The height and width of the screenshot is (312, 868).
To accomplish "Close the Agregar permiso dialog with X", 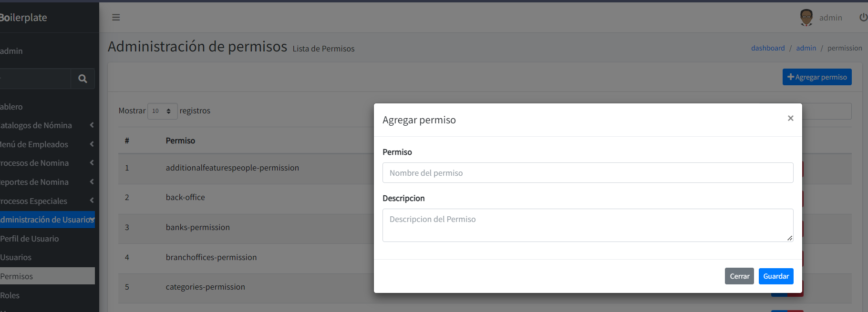I will point(790,119).
